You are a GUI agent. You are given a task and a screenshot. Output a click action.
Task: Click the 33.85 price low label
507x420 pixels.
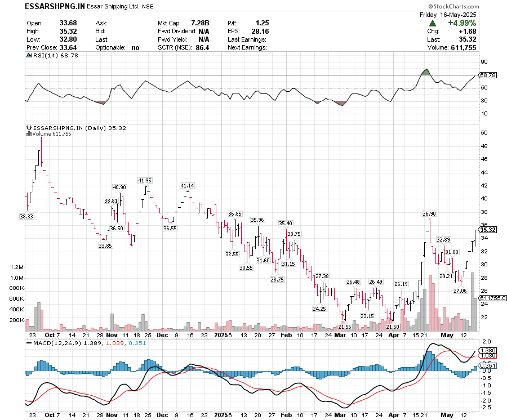click(x=105, y=246)
